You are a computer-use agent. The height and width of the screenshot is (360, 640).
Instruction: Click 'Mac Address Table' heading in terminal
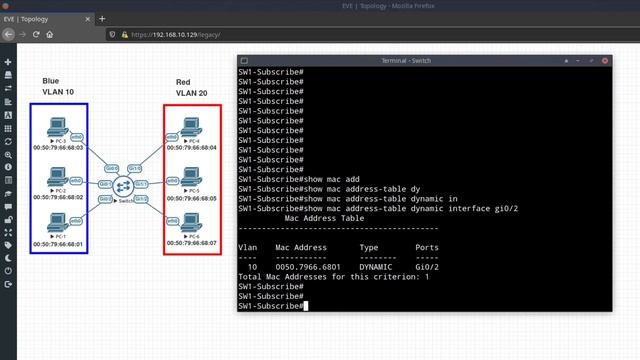point(324,218)
